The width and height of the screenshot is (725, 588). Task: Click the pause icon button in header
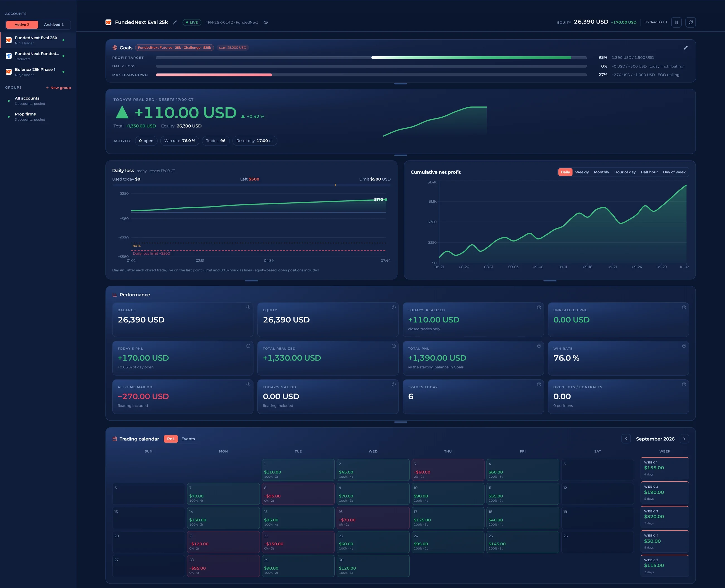click(676, 22)
